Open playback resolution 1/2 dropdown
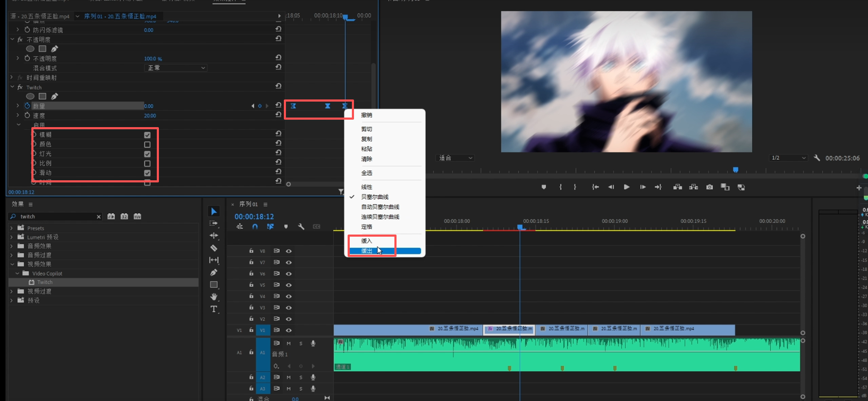868x401 pixels. [x=788, y=158]
